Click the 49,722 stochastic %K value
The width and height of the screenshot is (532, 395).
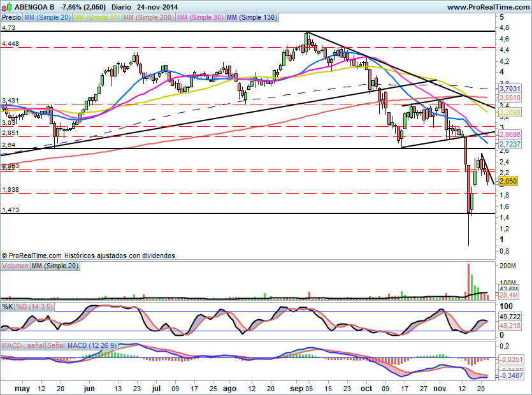[x=510, y=317]
